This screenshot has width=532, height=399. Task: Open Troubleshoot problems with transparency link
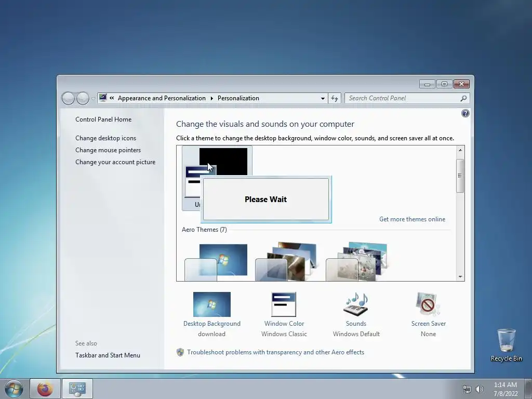tap(275, 352)
